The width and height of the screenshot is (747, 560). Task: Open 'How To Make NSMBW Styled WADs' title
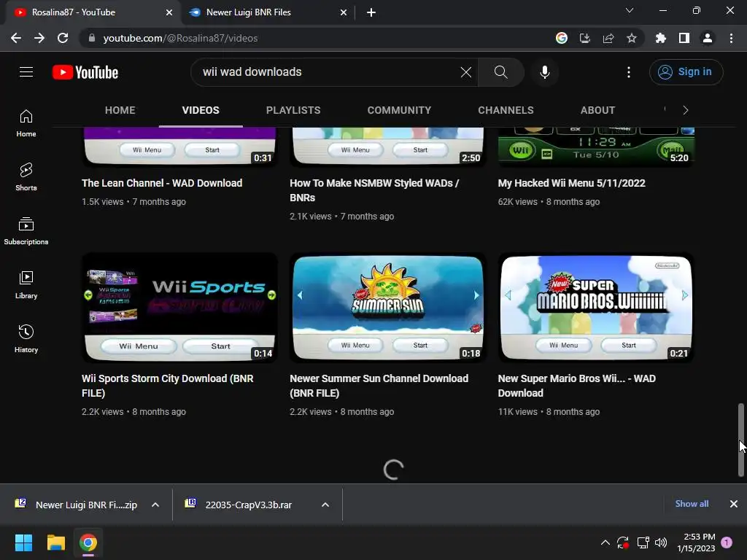[374, 190]
